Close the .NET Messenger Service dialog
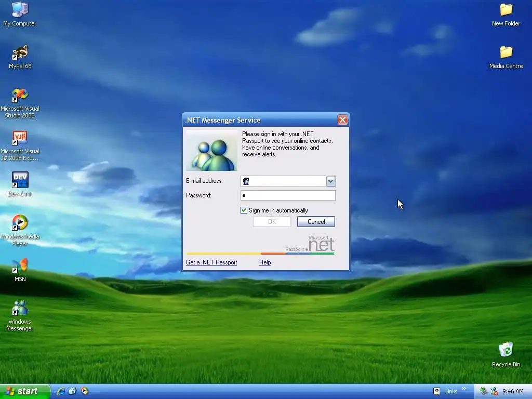Image resolution: width=532 pixels, height=399 pixels. click(x=342, y=120)
